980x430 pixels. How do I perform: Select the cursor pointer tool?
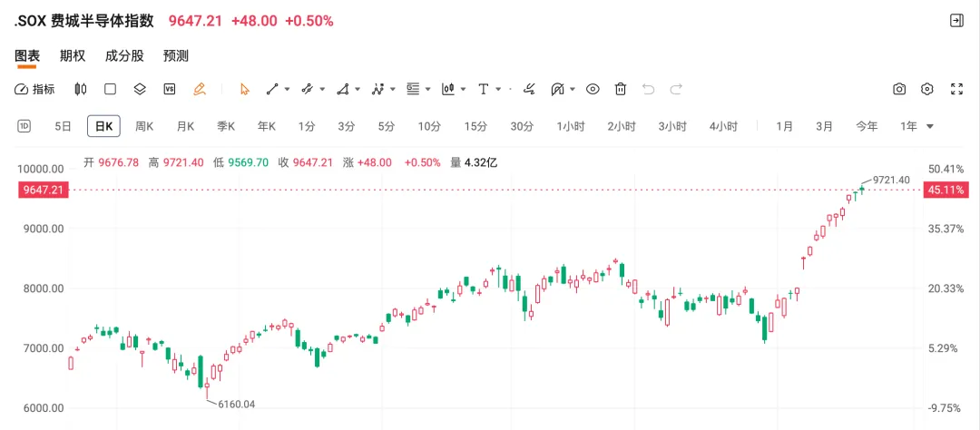244,89
